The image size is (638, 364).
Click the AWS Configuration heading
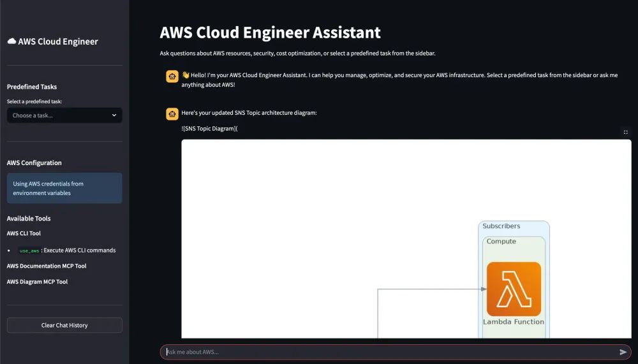34,163
